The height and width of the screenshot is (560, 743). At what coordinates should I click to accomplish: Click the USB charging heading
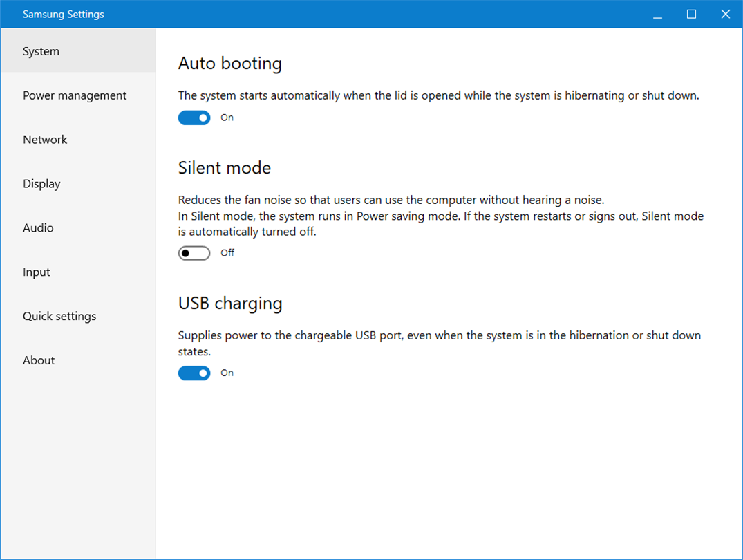coord(230,304)
